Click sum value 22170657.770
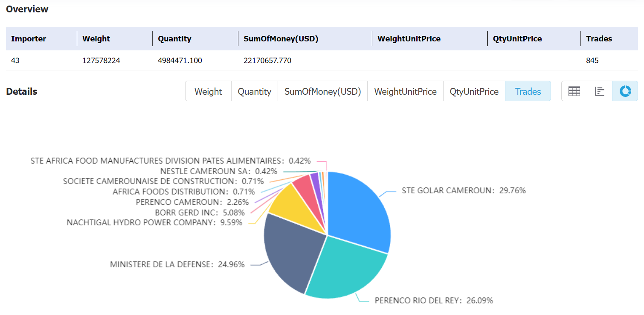 click(x=267, y=61)
